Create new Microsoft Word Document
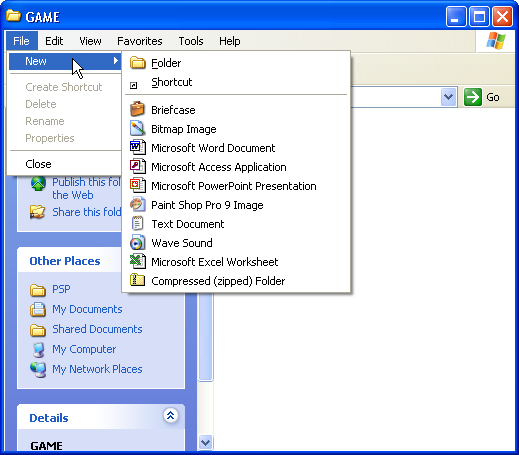The image size is (519, 455). [x=236, y=148]
